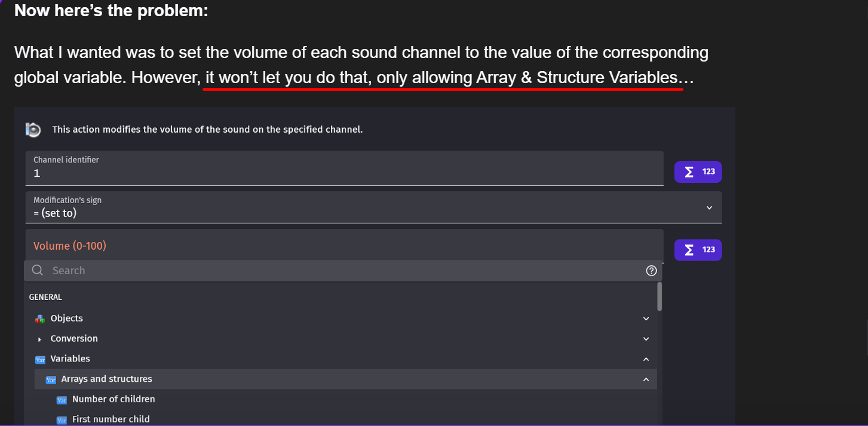Toggle expression mode for Volume field

point(698,250)
